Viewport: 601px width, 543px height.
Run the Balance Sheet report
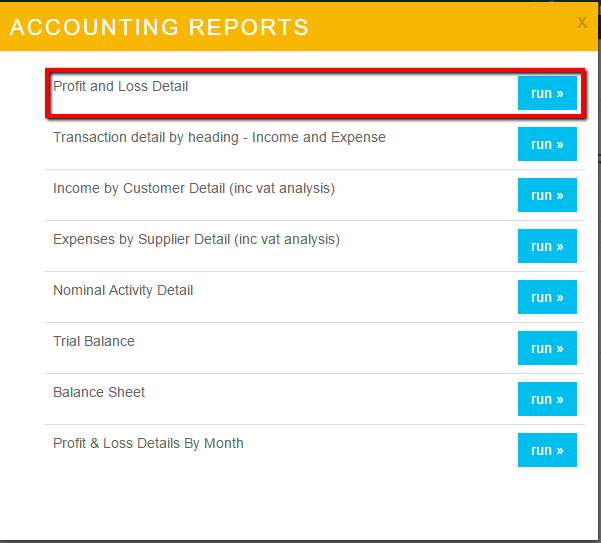point(547,399)
